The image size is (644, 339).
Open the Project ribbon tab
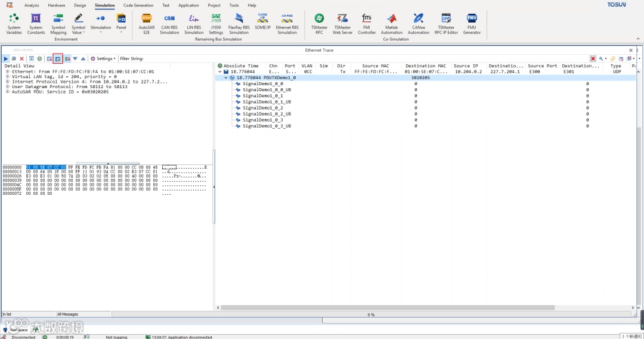click(214, 5)
